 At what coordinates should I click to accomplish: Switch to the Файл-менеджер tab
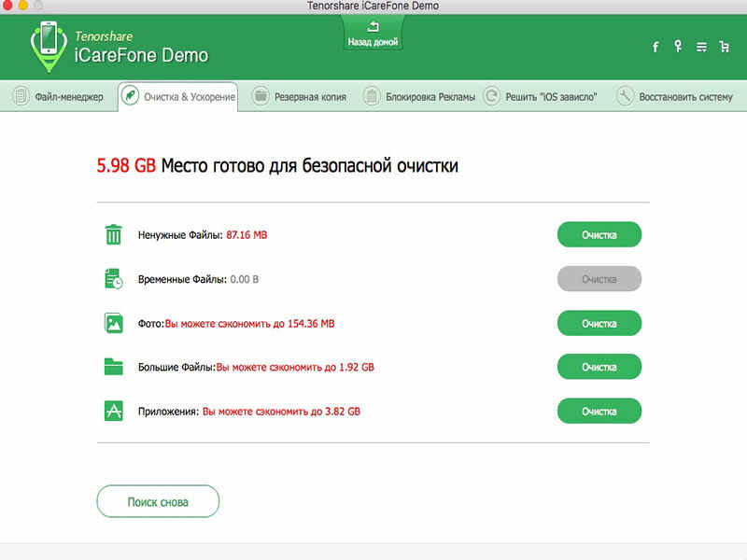tap(58, 96)
